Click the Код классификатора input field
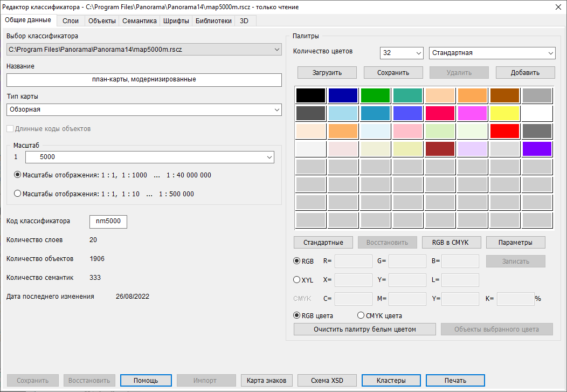This screenshot has width=567, height=392. coord(108,221)
